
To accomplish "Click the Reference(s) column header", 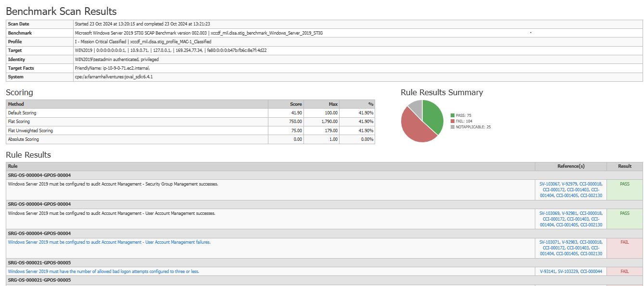I will [571, 166].
